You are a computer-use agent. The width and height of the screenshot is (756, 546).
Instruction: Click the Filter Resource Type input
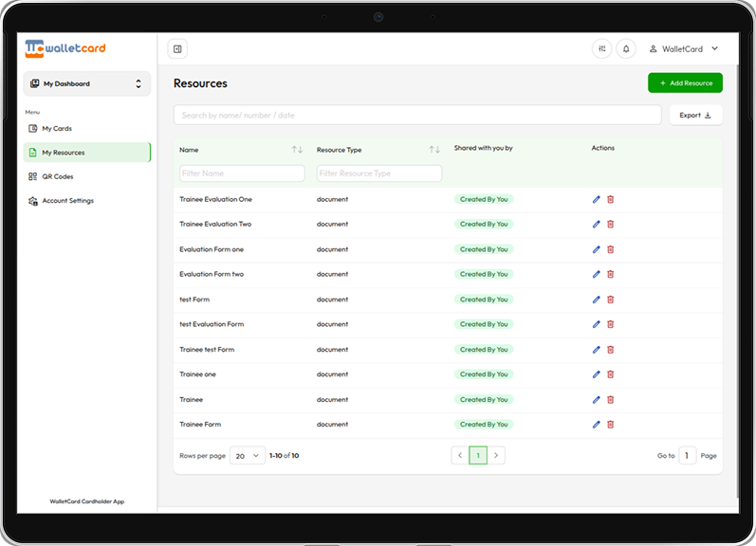pos(379,173)
